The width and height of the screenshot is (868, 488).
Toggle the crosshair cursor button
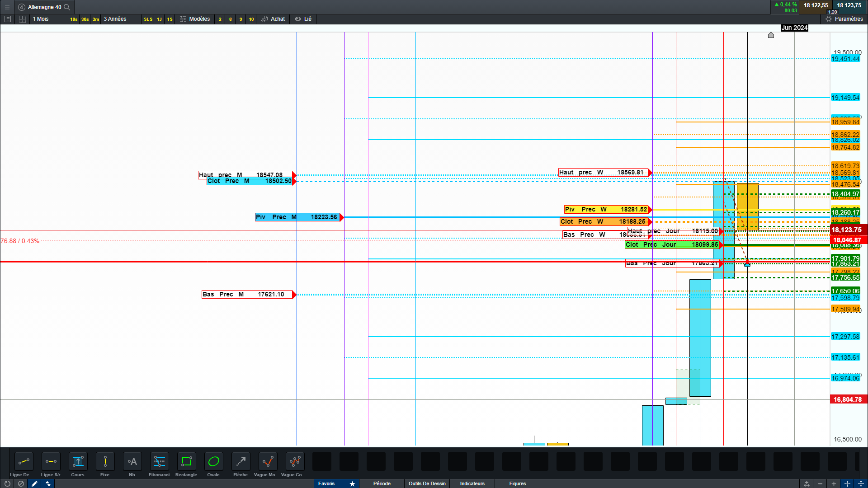tap(847, 483)
